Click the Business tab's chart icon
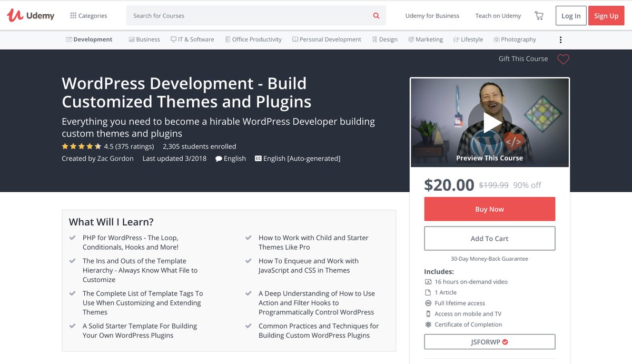This screenshot has height=364, width=632. point(132,40)
